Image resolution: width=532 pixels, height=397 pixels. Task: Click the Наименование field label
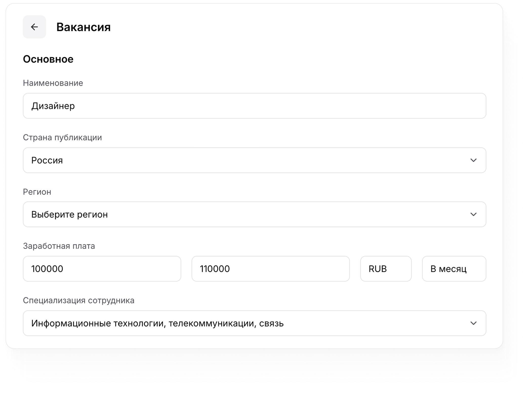53,83
